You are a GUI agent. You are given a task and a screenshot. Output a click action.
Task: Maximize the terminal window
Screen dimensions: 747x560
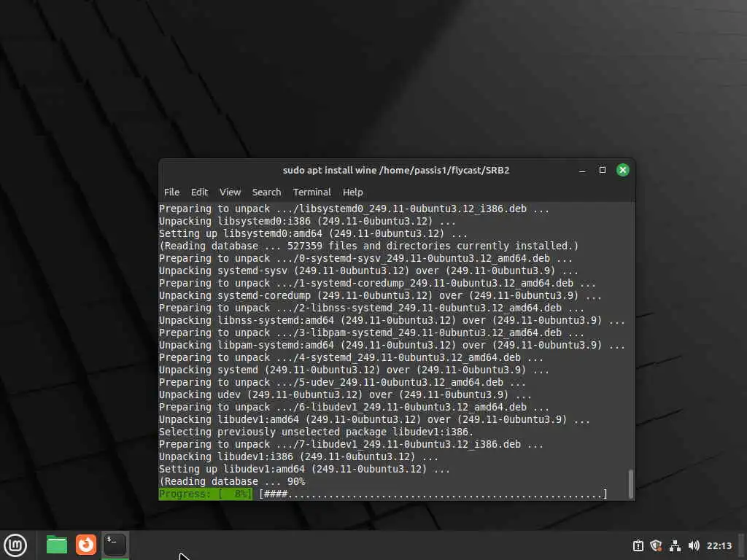602,170
